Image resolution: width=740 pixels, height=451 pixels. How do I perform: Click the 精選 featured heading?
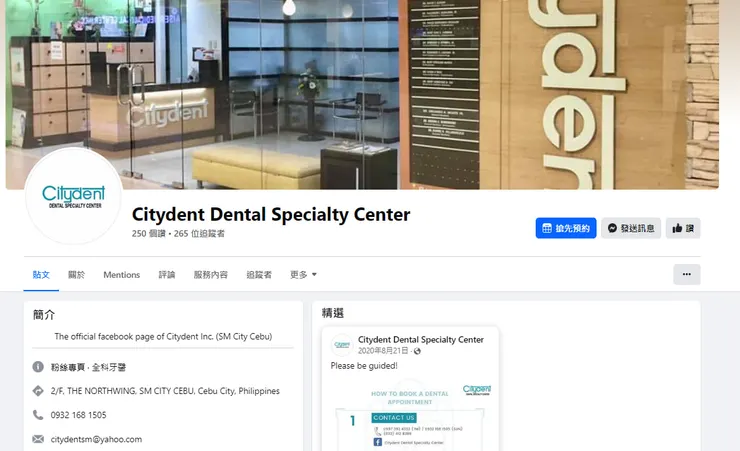333,313
